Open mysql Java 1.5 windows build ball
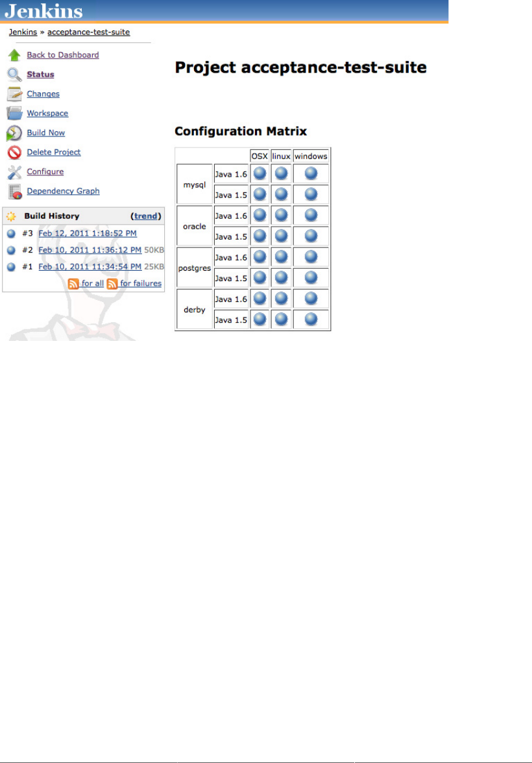The image size is (532, 763). tap(311, 194)
